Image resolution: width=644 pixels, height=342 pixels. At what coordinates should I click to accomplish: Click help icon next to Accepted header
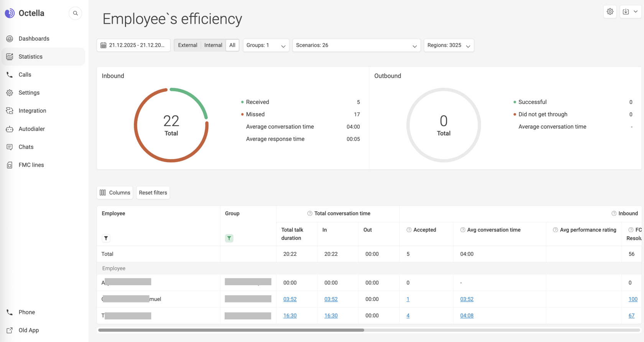pyautogui.click(x=409, y=230)
